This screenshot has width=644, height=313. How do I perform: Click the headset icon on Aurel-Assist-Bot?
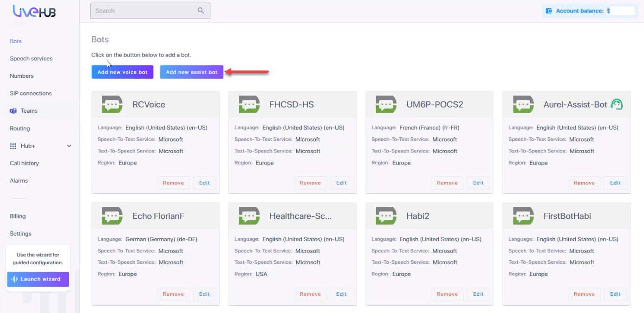(x=616, y=104)
